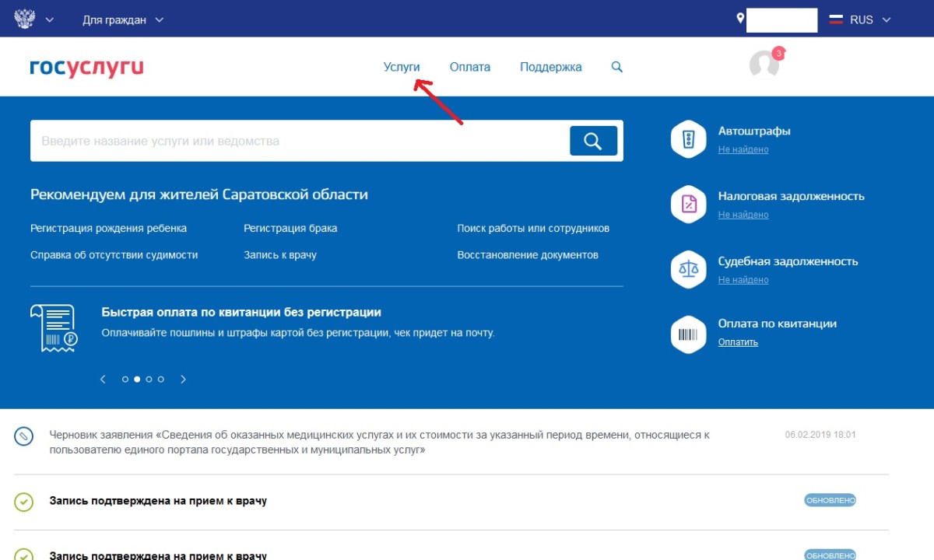The height and width of the screenshot is (560, 934).
Task: Go to the Оплата menu item
Action: (470, 67)
